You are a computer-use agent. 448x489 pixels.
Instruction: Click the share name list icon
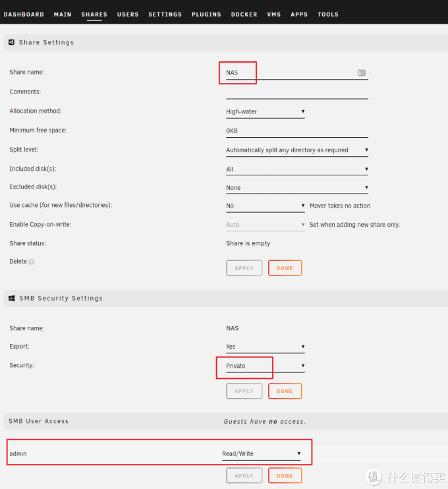361,72
